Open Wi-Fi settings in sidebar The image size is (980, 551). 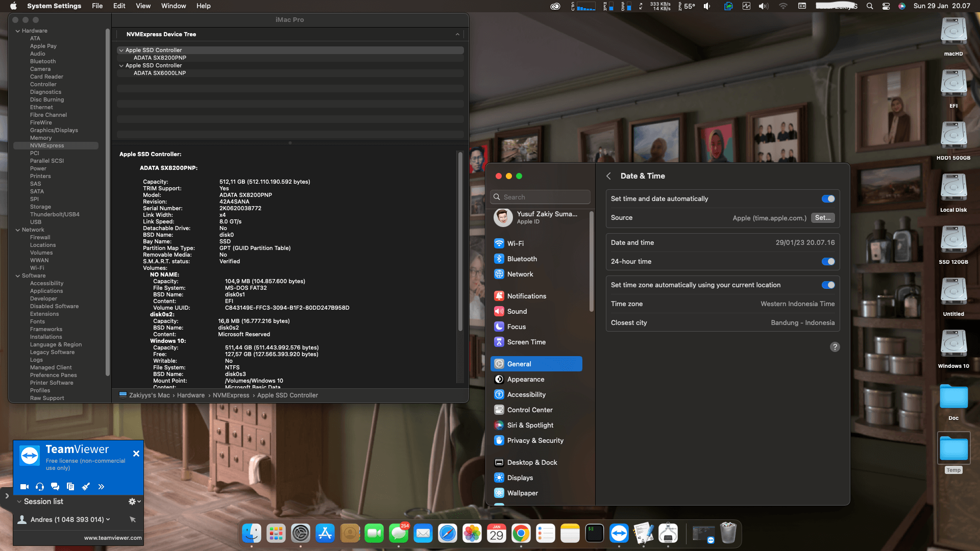click(x=536, y=244)
